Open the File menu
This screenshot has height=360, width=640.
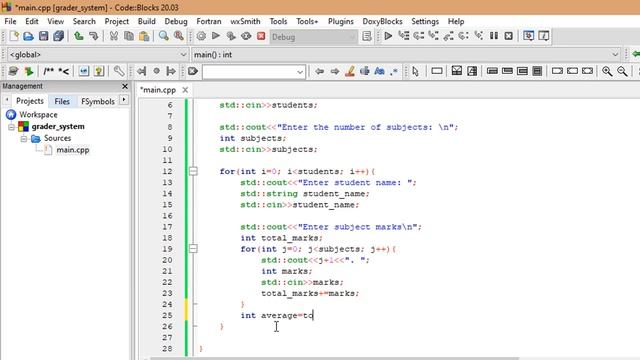pyautogui.click(x=10, y=21)
